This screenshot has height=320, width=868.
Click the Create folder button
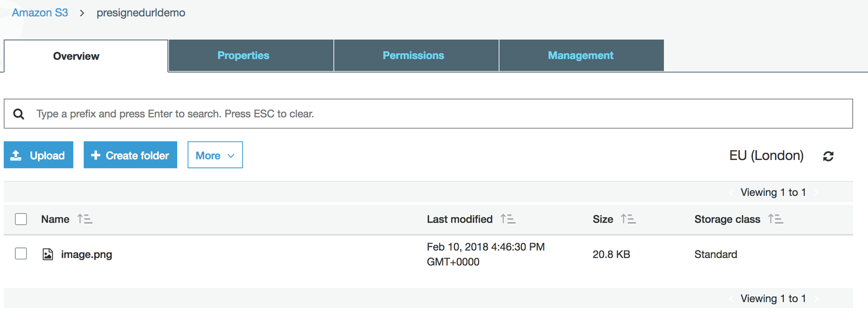click(x=130, y=155)
